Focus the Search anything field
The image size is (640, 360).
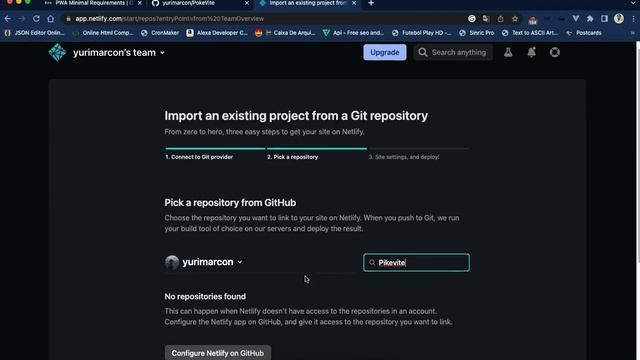453,52
